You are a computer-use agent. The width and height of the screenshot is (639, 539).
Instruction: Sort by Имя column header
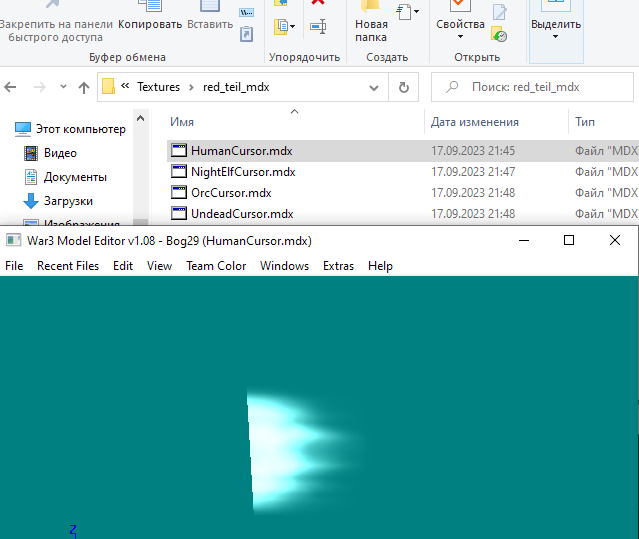tap(182, 122)
